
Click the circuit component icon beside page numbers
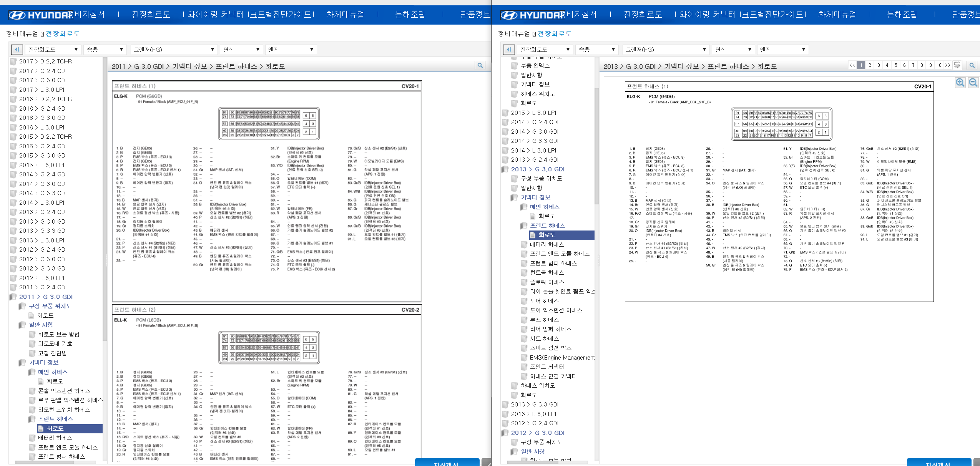(957, 65)
